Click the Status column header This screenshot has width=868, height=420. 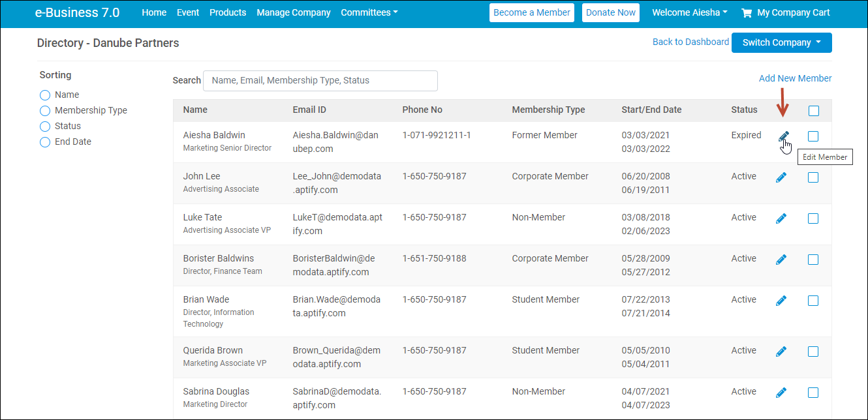[744, 110]
